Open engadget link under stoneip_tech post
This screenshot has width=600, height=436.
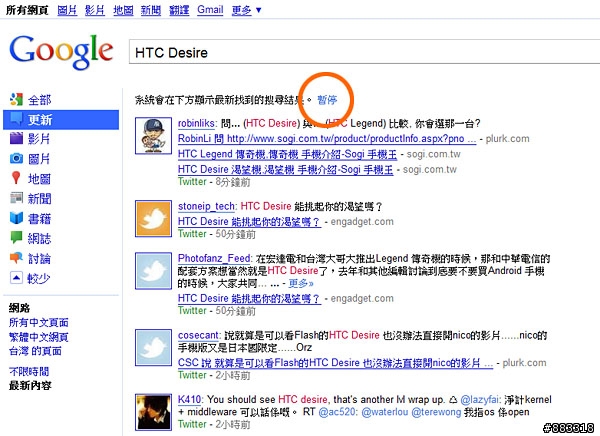tap(249, 221)
